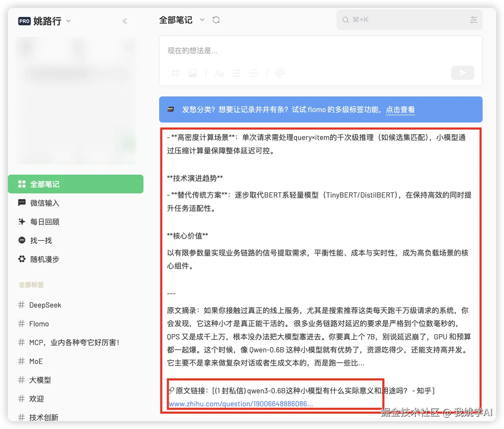Expand the 全部笔记 header dropdown

[202, 20]
